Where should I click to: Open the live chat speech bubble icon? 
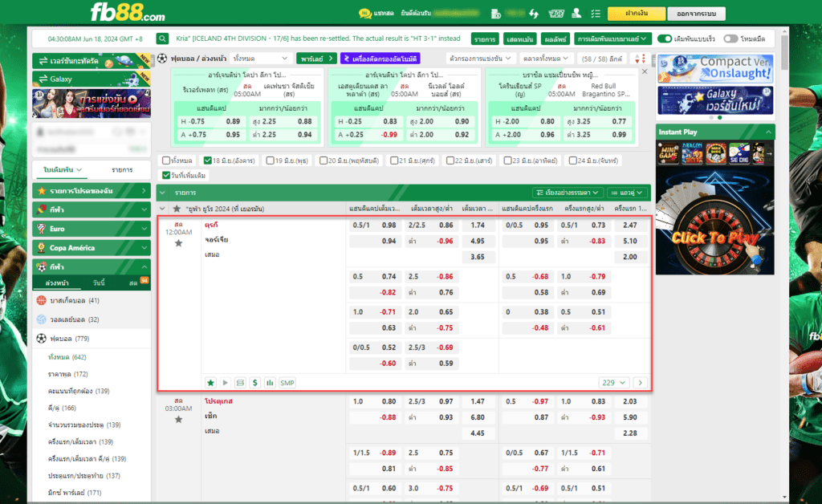pos(365,14)
